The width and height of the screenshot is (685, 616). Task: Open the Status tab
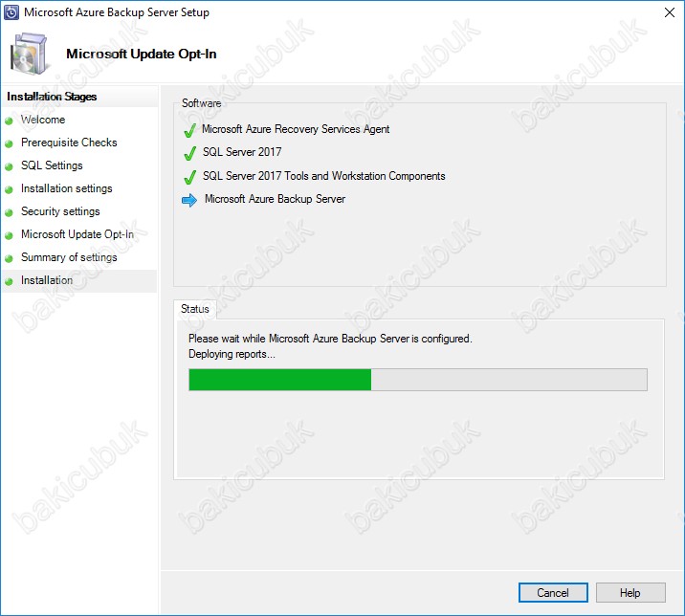pyautogui.click(x=195, y=309)
